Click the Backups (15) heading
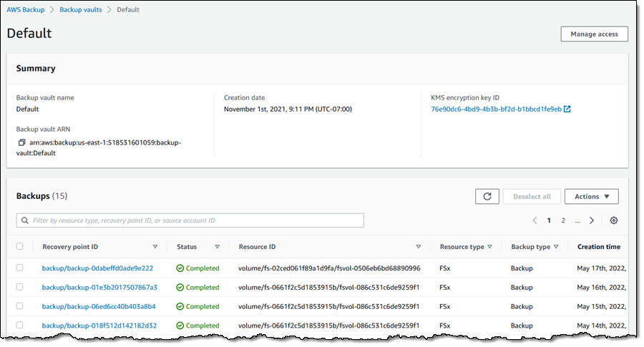Image resolution: width=644 pixels, height=347 pixels. tap(42, 196)
